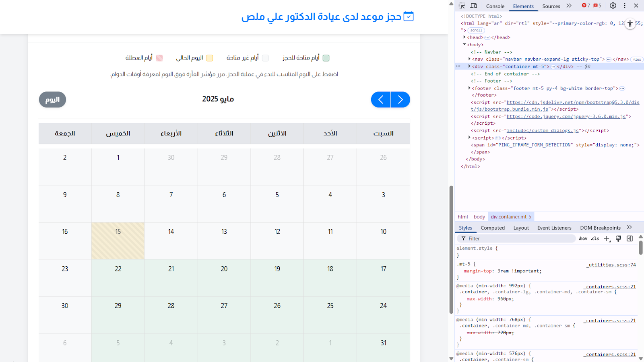Click the اليوم today button
The height and width of the screenshot is (362, 644).
coord(52,99)
